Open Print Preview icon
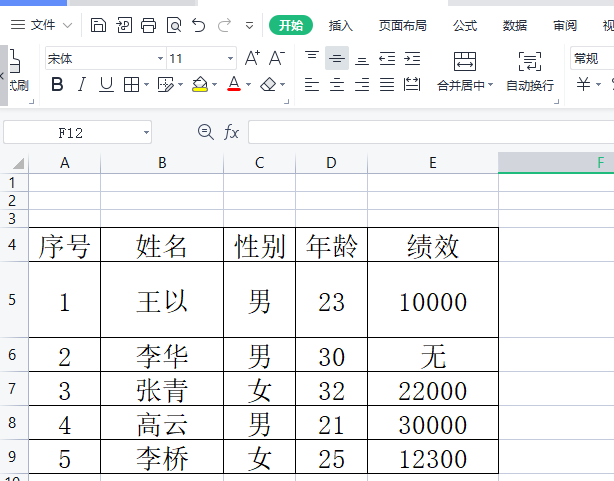 tap(174, 25)
